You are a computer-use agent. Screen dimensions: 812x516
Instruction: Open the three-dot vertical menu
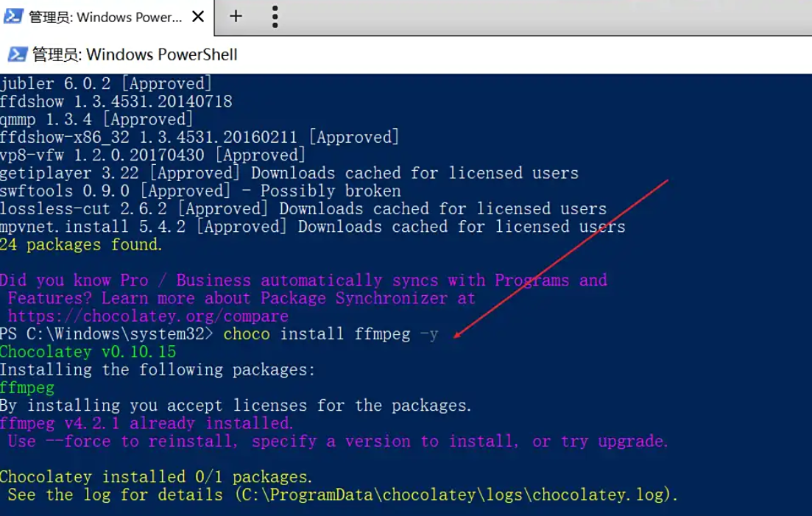tap(275, 16)
